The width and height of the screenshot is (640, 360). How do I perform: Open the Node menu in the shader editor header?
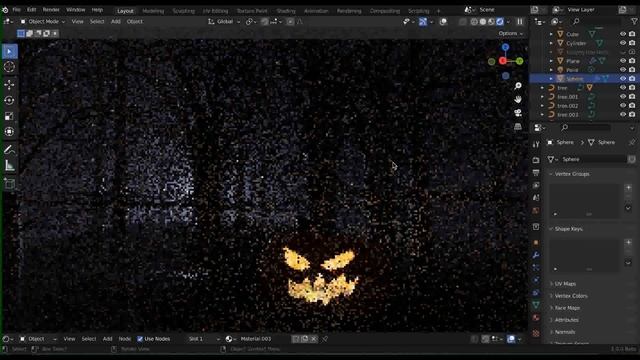[x=125, y=339]
